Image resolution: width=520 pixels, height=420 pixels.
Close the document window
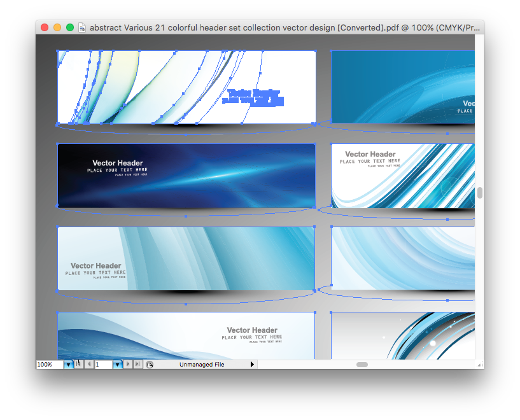click(x=45, y=27)
